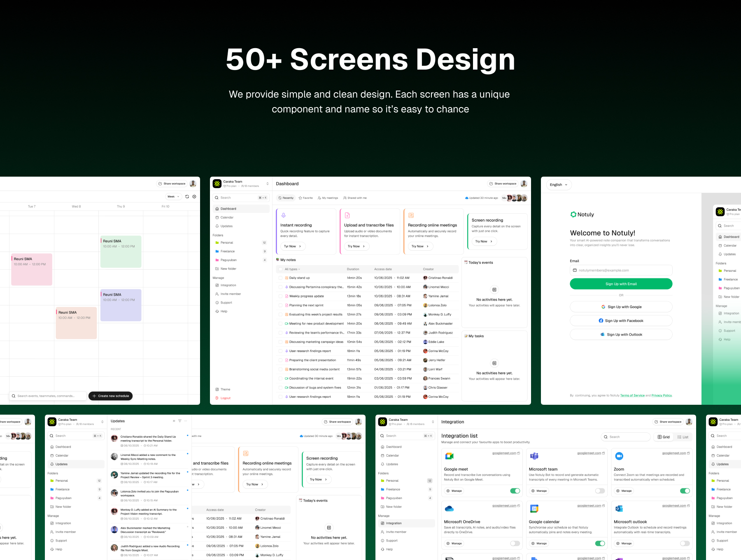Open the English language dropdown
741x560 pixels.
click(x=559, y=185)
